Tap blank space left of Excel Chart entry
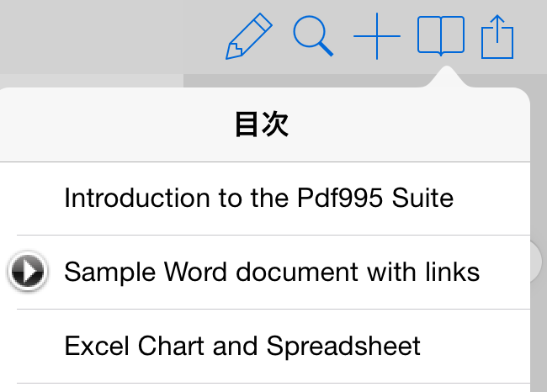This screenshot has width=547, height=392. [32, 346]
